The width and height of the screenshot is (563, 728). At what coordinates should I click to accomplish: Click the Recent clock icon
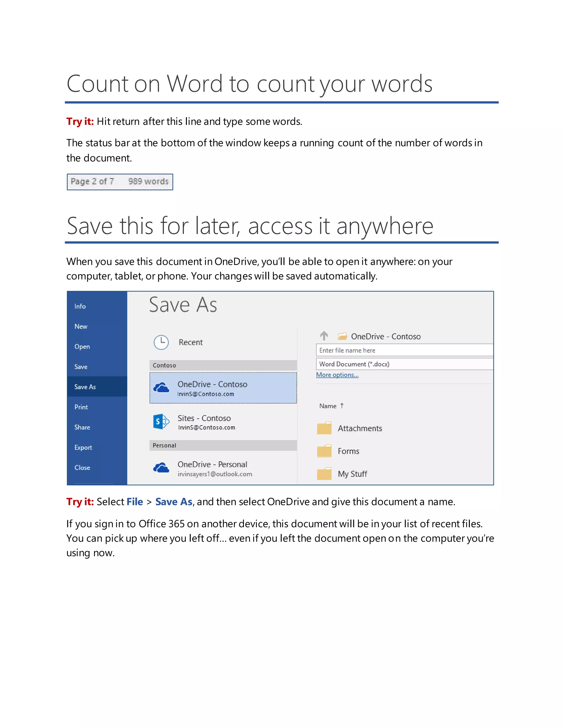click(161, 342)
